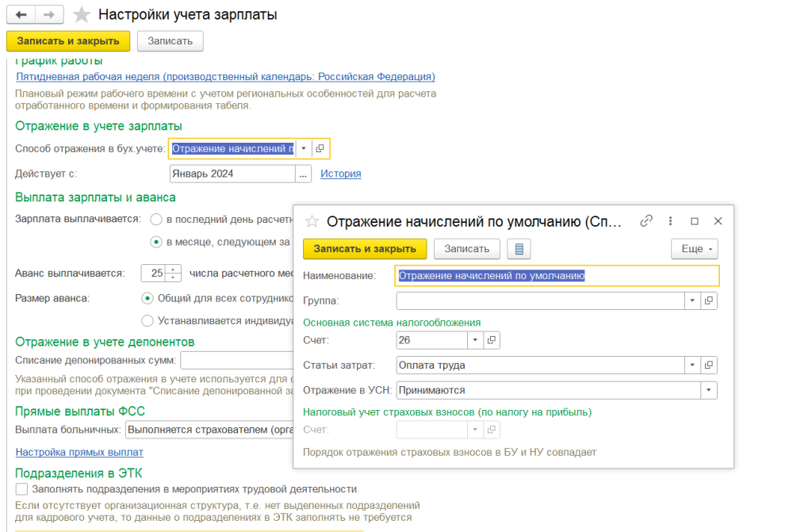Open the Статьи затрат item form icon
Screen dimensions: 812x532
[x=709, y=366]
